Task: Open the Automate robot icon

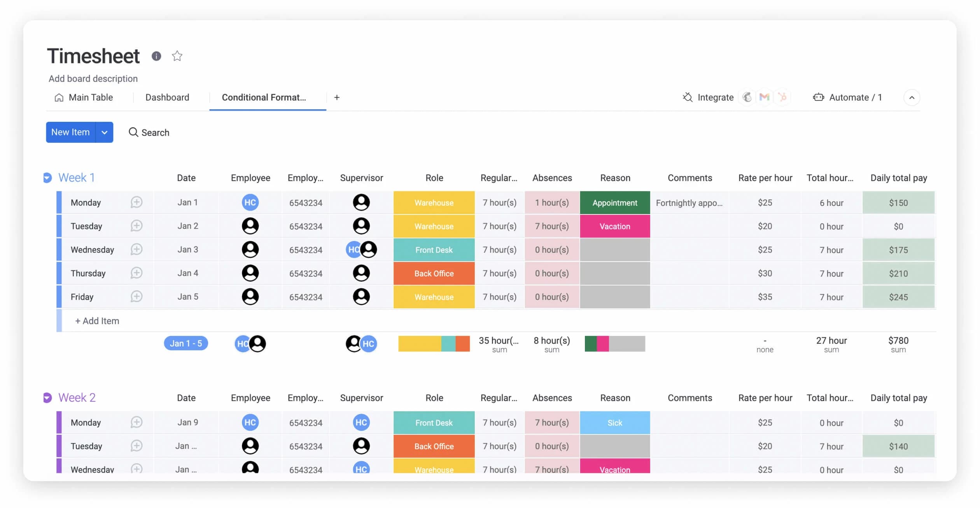Action: 818,97
